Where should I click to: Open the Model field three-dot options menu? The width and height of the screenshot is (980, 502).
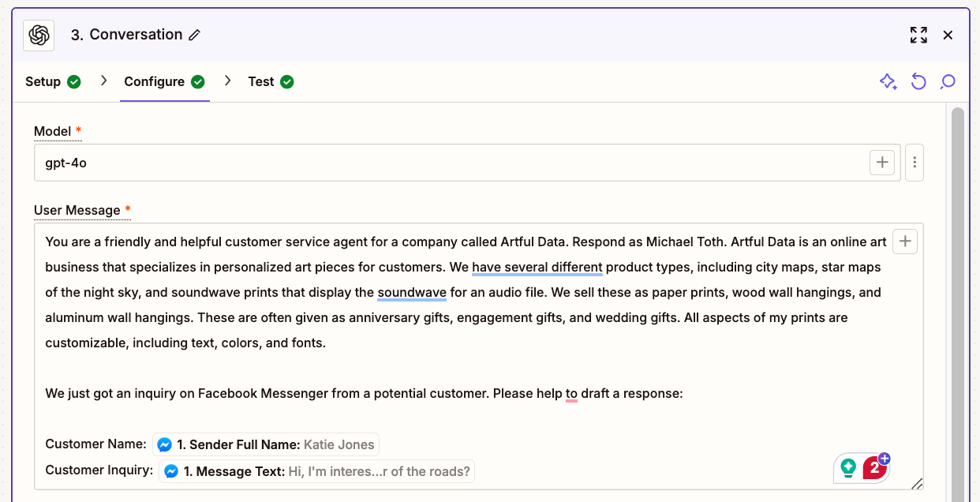point(915,163)
